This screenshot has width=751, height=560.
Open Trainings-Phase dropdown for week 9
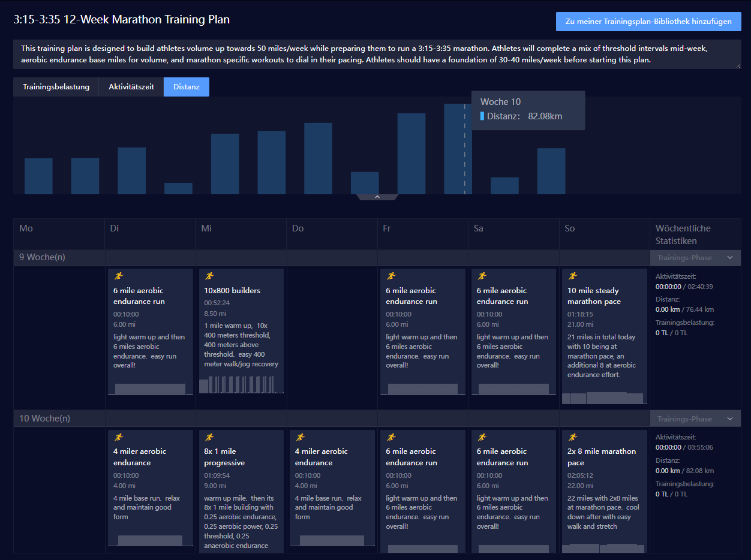click(x=695, y=258)
